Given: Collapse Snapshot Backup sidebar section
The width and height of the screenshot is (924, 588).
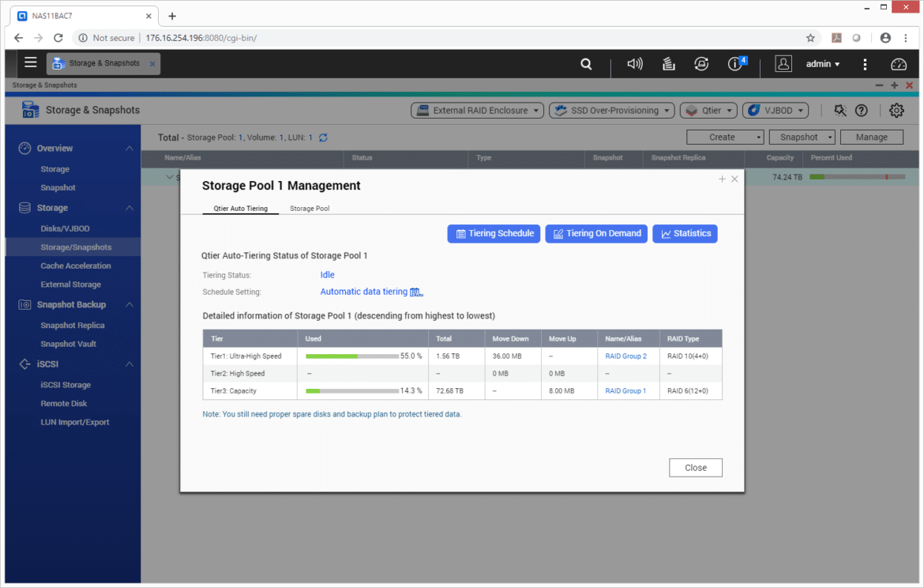Looking at the screenshot, I should coord(129,305).
